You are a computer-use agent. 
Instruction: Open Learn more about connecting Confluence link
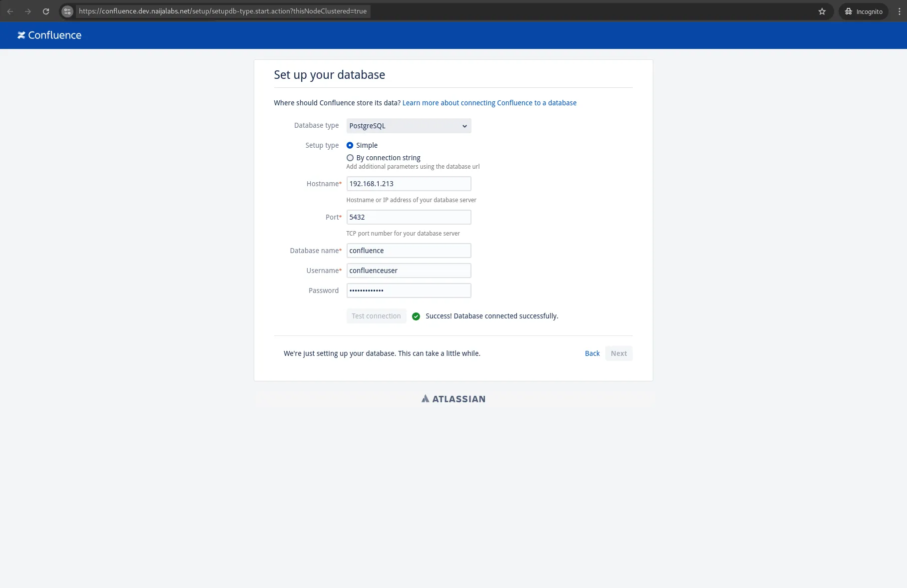click(x=489, y=103)
